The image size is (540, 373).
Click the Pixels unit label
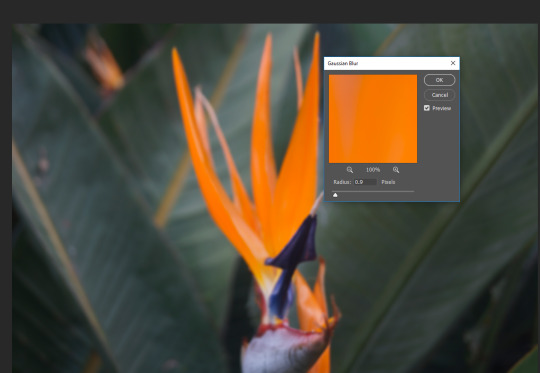[388, 182]
